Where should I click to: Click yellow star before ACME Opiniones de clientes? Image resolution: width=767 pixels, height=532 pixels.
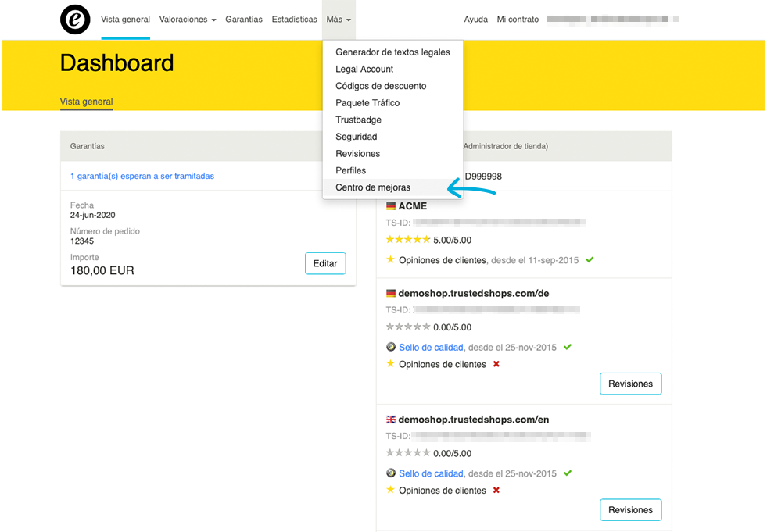click(x=390, y=259)
